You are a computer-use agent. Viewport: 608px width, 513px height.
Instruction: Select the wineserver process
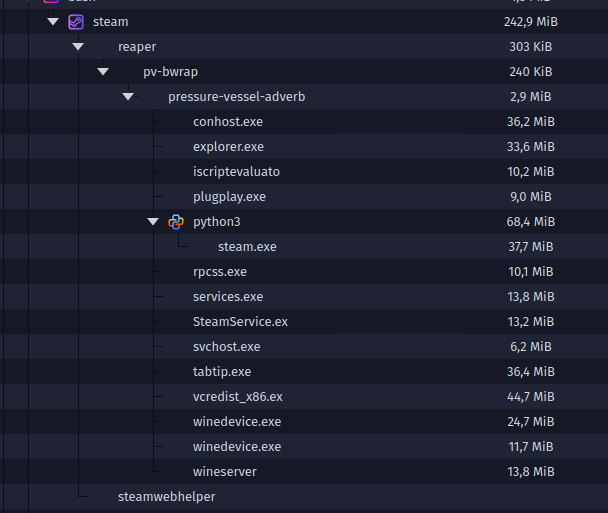pyautogui.click(x=304, y=472)
